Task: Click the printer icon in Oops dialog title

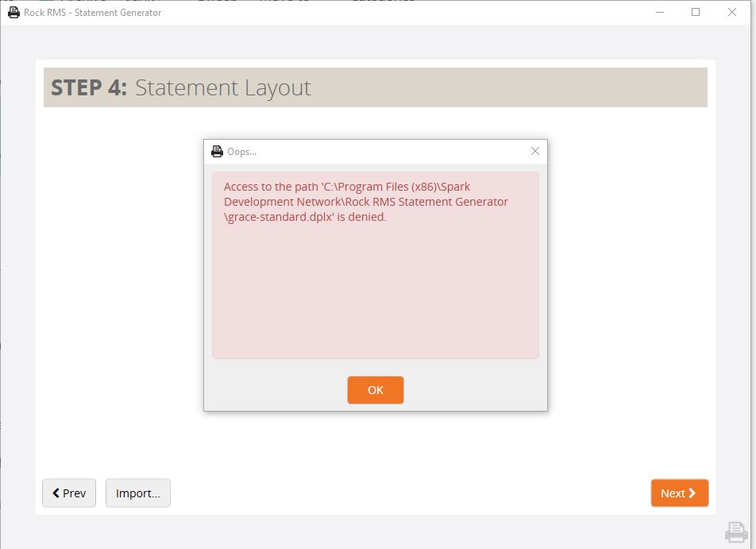Action: click(217, 152)
